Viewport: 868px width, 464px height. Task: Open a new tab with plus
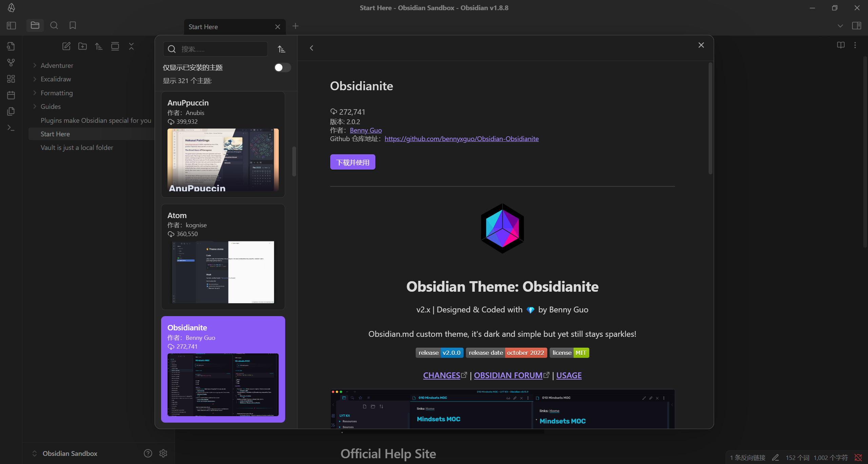[x=295, y=26]
